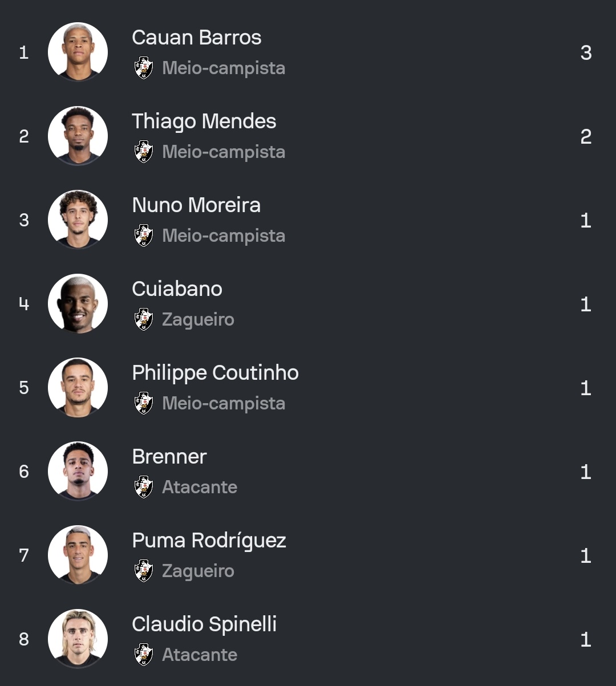Select Nuno Moreira's avatar picture
The image size is (616, 686).
click(78, 220)
